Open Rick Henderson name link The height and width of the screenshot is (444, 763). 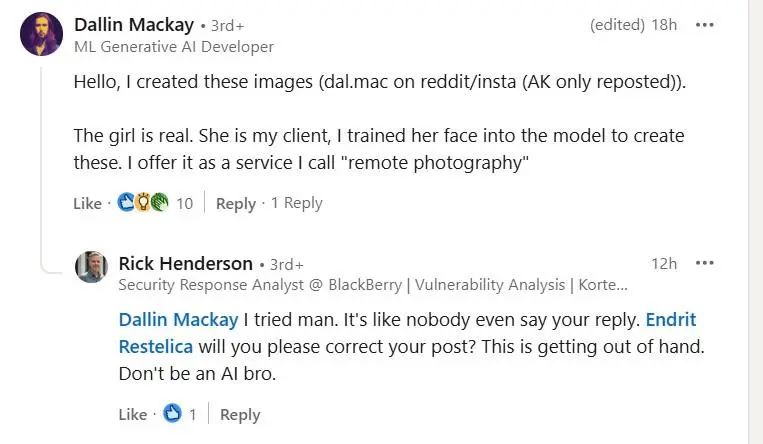point(185,263)
